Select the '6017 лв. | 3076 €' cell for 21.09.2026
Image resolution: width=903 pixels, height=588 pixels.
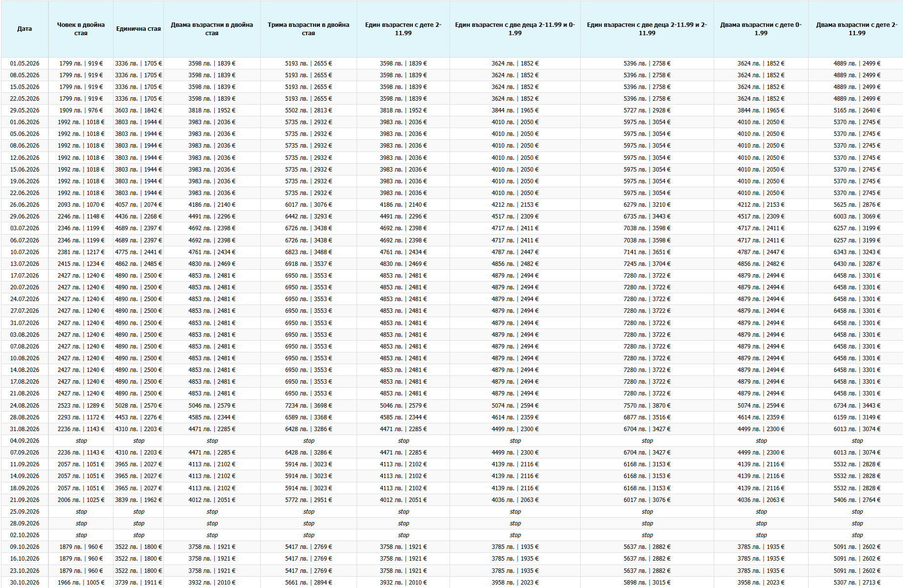tap(647, 500)
